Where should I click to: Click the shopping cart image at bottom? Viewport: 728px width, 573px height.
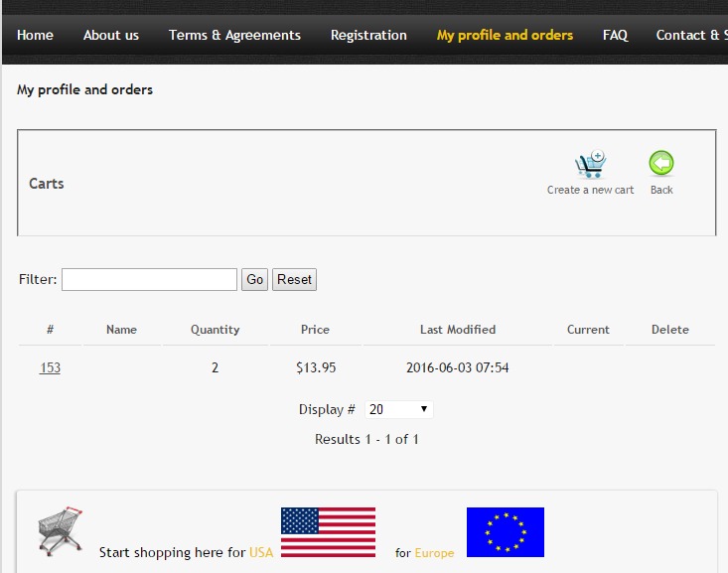click(61, 531)
